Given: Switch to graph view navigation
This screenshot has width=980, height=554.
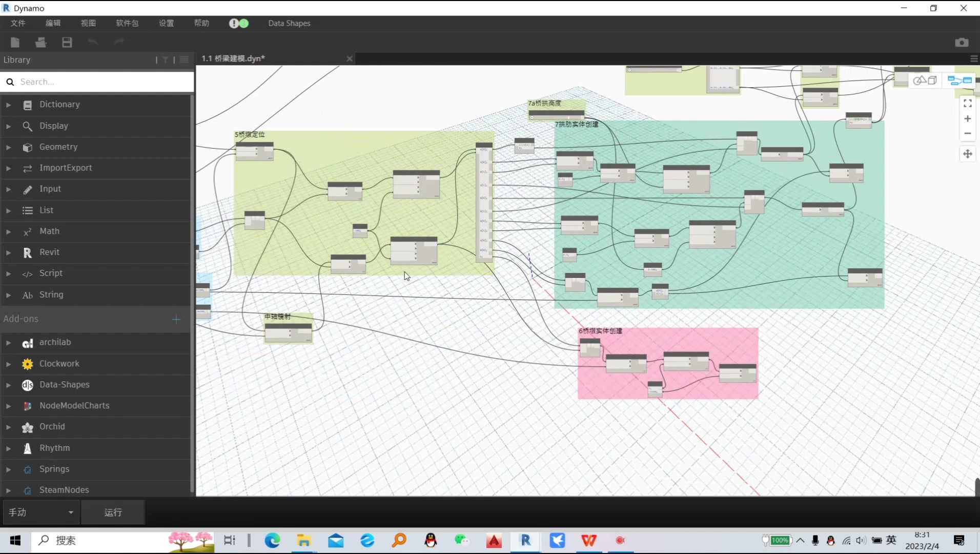Looking at the screenshot, I should 959,81.
